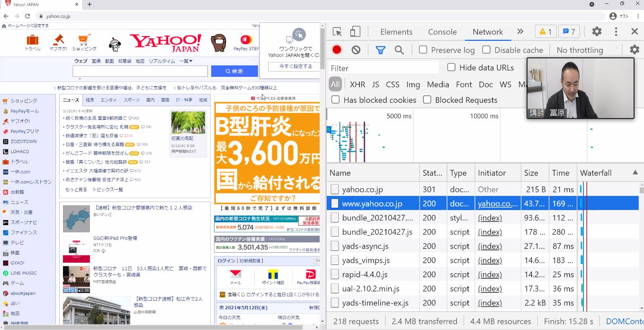The height and width of the screenshot is (330, 644).
Task: Select the XHR filter type
Action: 358,84
